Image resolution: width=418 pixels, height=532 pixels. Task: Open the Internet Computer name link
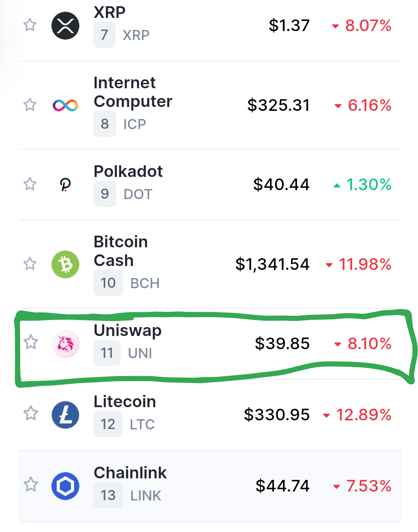(x=133, y=92)
